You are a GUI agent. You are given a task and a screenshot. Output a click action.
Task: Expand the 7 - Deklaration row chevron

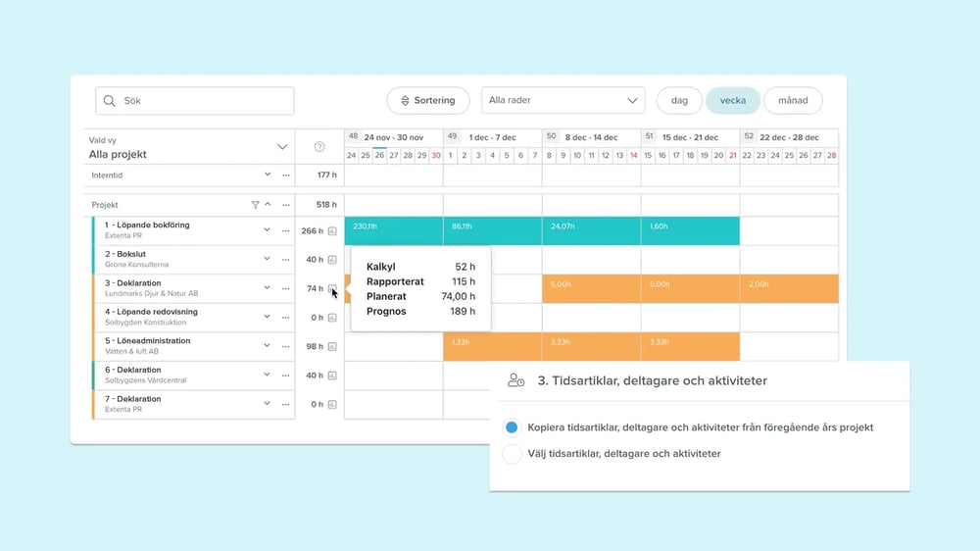[267, 404]
